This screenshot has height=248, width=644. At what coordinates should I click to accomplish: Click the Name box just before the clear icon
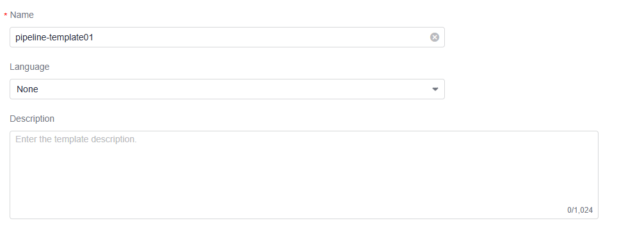tap(421, 37)
